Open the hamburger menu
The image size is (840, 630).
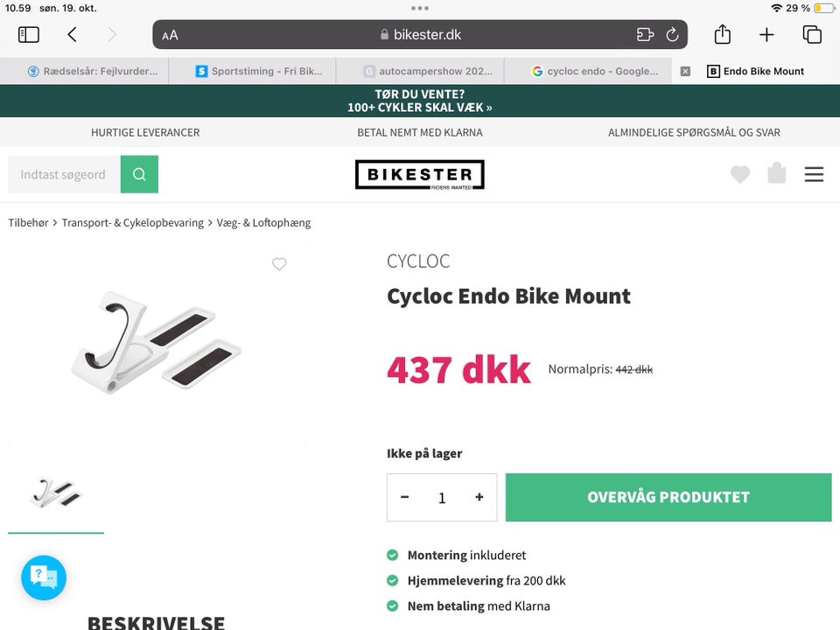pos(814,174)
